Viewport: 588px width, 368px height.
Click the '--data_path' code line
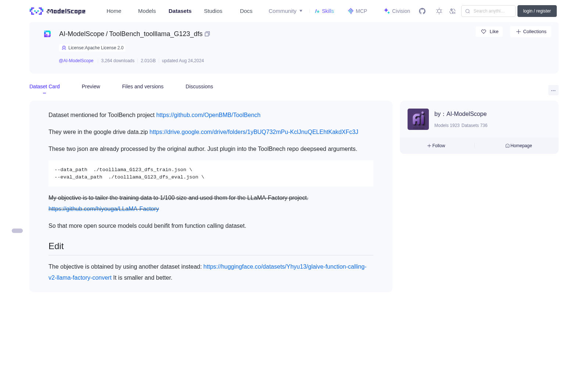pos(123,170)
